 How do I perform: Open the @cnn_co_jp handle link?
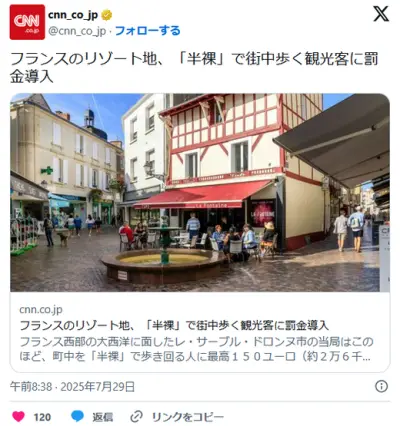pos(77,31)
